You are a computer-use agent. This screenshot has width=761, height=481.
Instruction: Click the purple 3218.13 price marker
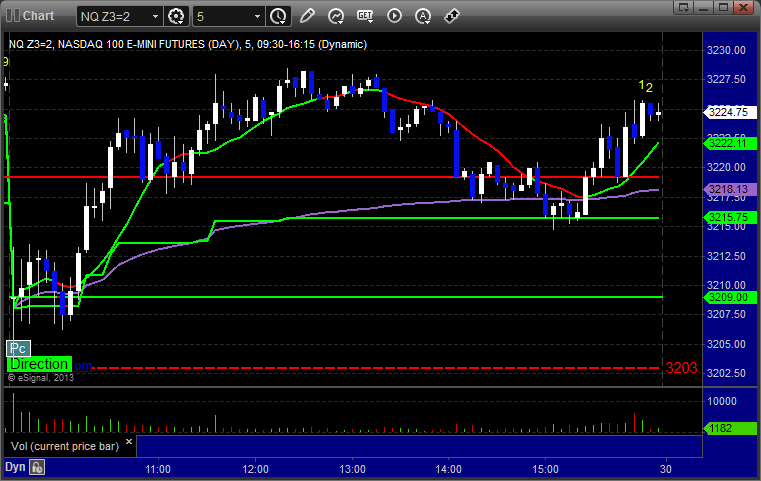[x=729, y=189]
